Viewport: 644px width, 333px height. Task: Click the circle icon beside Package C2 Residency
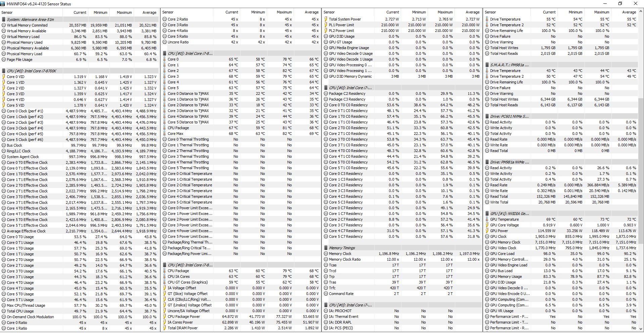click(x=326, y=94)
